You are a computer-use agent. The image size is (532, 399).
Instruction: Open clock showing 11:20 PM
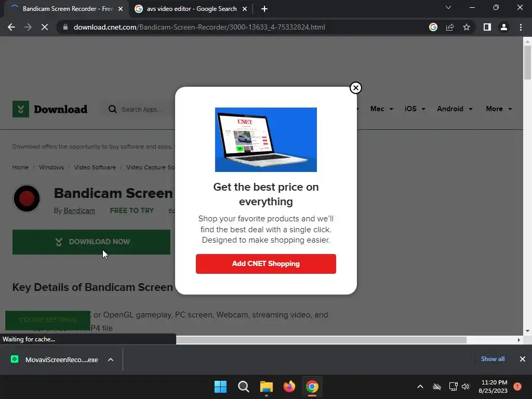click(x=494, y=387)
